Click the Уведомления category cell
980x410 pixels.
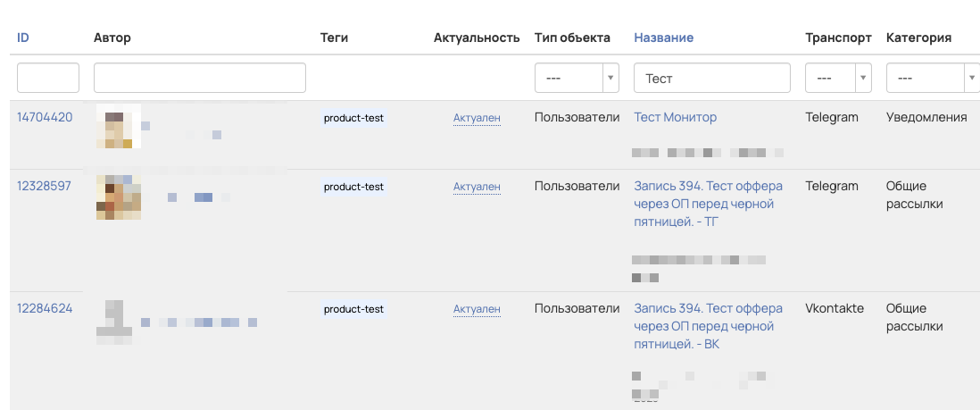click(926, 117)
